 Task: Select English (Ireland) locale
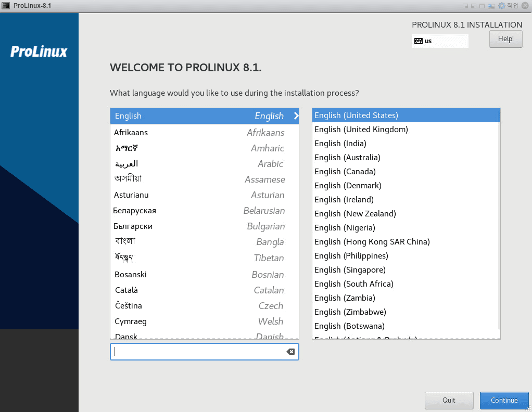tap(406, 199)
